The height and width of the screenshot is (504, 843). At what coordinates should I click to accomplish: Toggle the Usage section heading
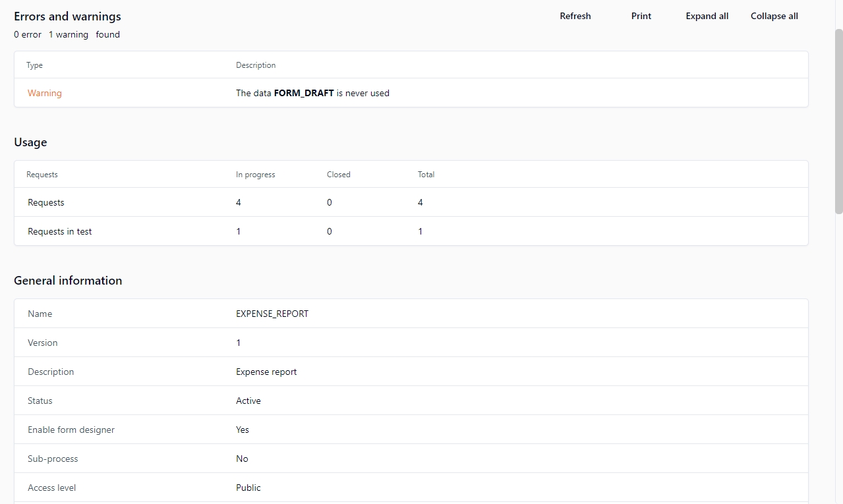pos(30,142)
